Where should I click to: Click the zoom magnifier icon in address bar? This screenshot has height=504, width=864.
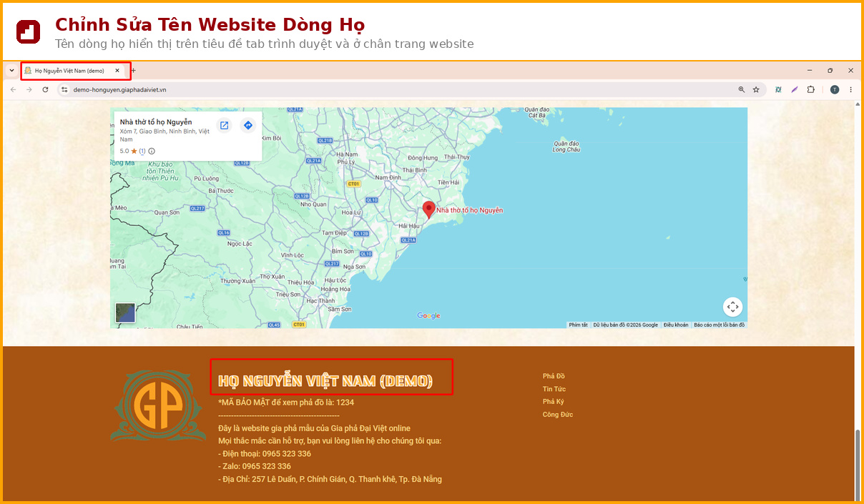(742, 89)
